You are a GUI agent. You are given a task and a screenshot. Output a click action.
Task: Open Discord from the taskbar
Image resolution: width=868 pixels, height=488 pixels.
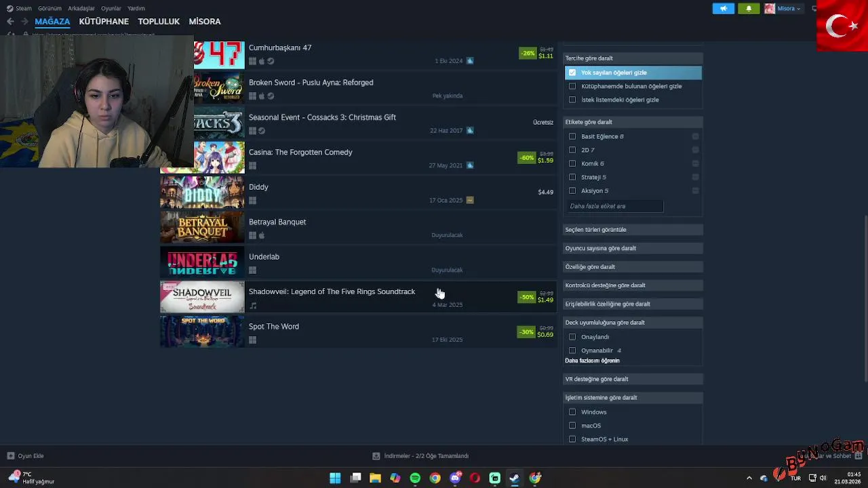pyautogui.click(x=455, y=478)
